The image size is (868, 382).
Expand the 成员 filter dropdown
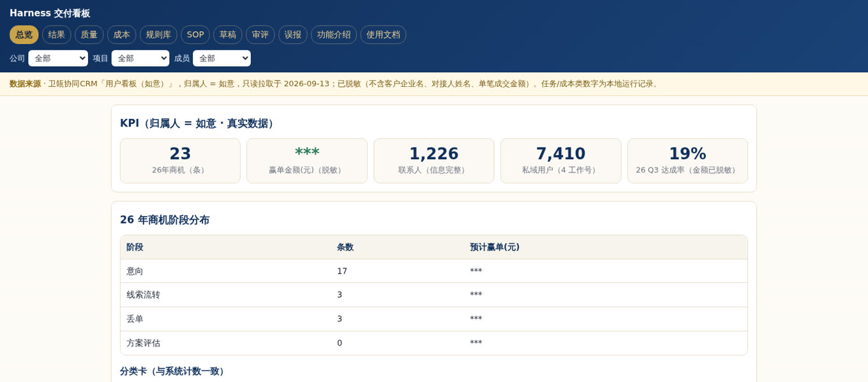coord(222,58)
